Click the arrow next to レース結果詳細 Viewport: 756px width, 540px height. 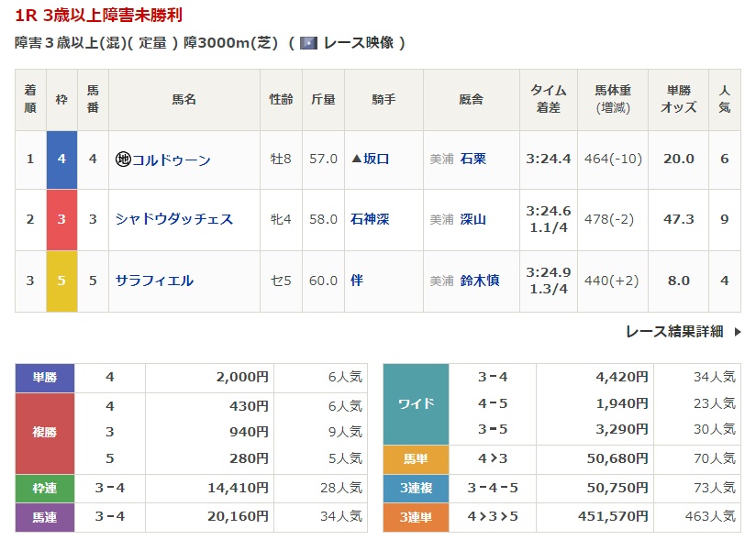click(x=737, y=332)
